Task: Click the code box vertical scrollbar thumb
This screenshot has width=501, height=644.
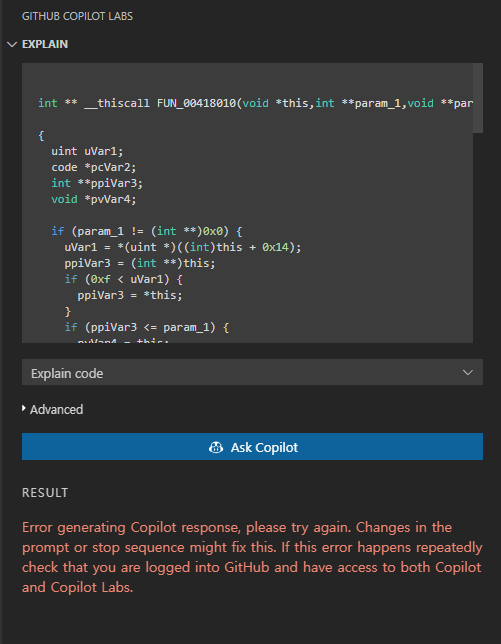Action: (x=478, y=98)
